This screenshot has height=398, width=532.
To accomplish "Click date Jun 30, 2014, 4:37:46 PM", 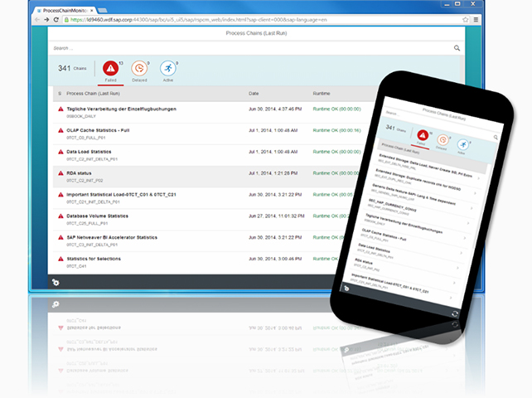I will click(275, 109).
